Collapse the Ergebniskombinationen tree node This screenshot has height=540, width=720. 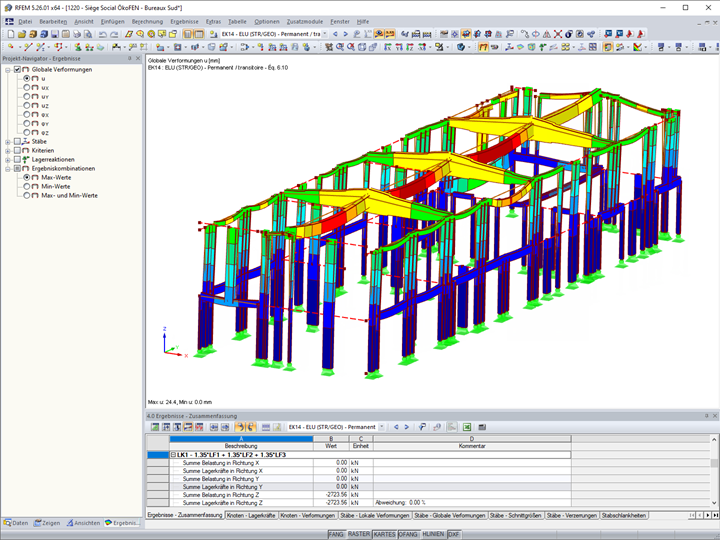(8, 169)
